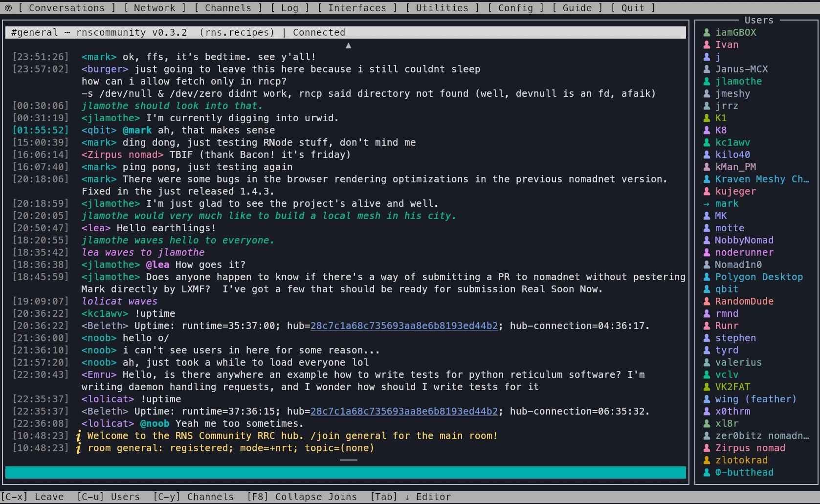This screenshot has height=504, width=820.
Task: Click hub hash link in 22:35:37 Beleth message
Action: [x=404, y=411]
